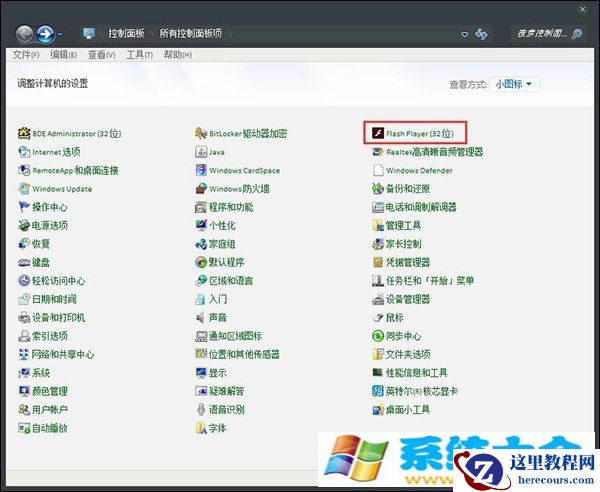Screen dimensions: 600x492
Task: Open the 用户帐户 icon
Action: (x=24, y=409)
